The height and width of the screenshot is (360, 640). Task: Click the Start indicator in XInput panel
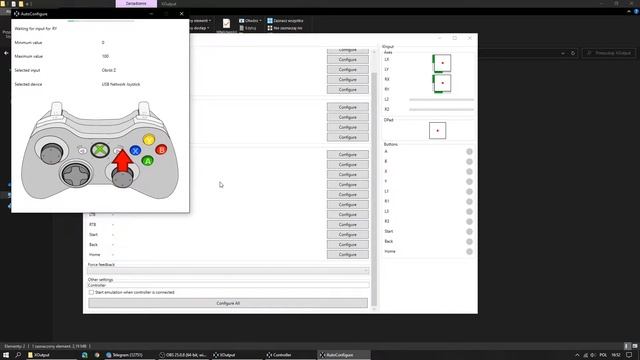469,231
